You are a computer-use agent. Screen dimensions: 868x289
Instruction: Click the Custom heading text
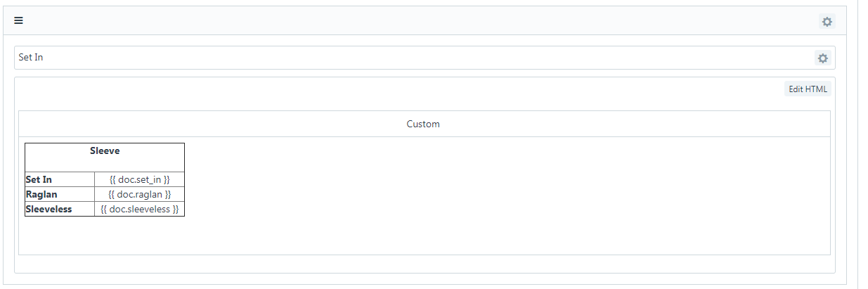point(423,124)
